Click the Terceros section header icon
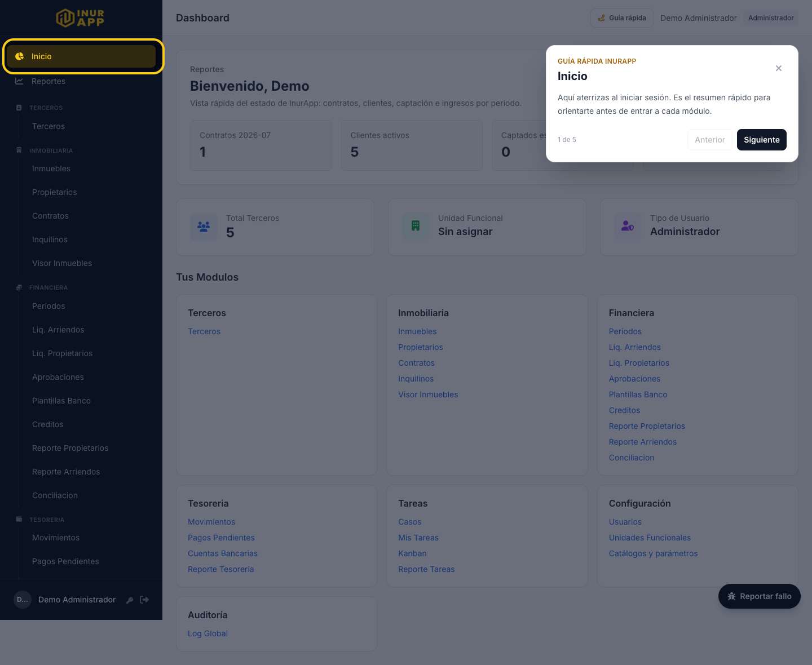The width and height of the screenshot is (812, 665). (x=19, y=108)
